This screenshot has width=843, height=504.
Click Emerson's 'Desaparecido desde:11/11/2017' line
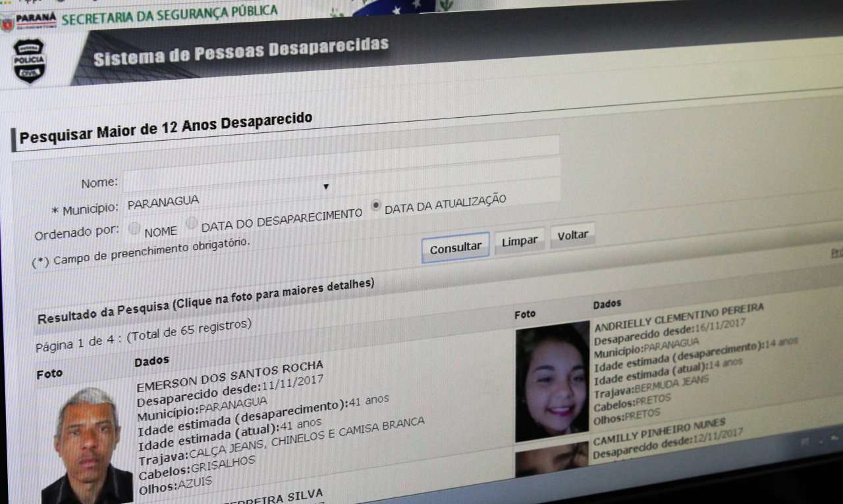pyautogui.click(x=230, y=391)
